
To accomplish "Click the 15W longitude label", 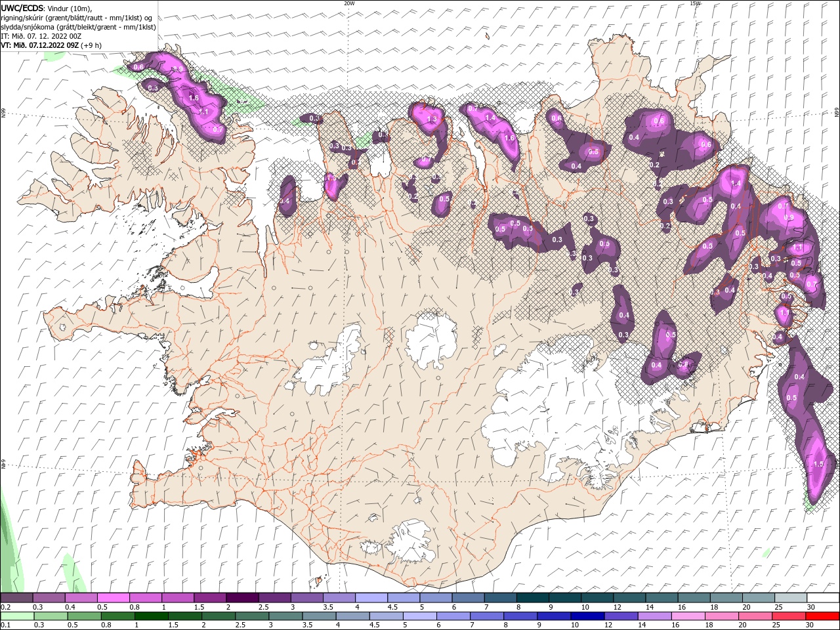I will coord(695,3).
